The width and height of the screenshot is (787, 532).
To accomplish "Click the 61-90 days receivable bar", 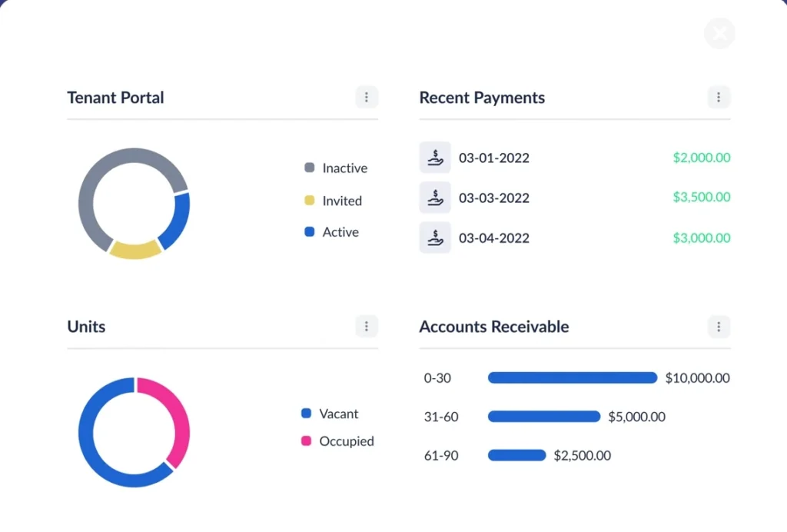I will click(x=516, y=455).
